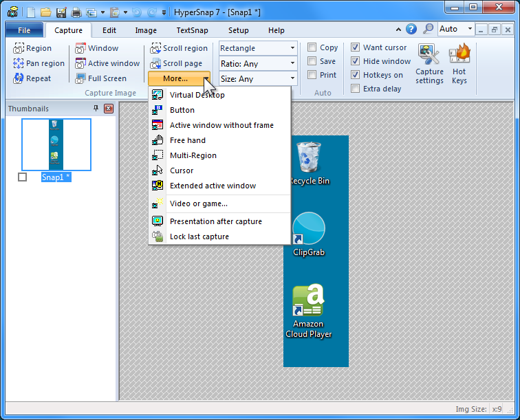Click the Capture settings icon
The height and width of the screenshot is (420, 520).
pos(429,65)
